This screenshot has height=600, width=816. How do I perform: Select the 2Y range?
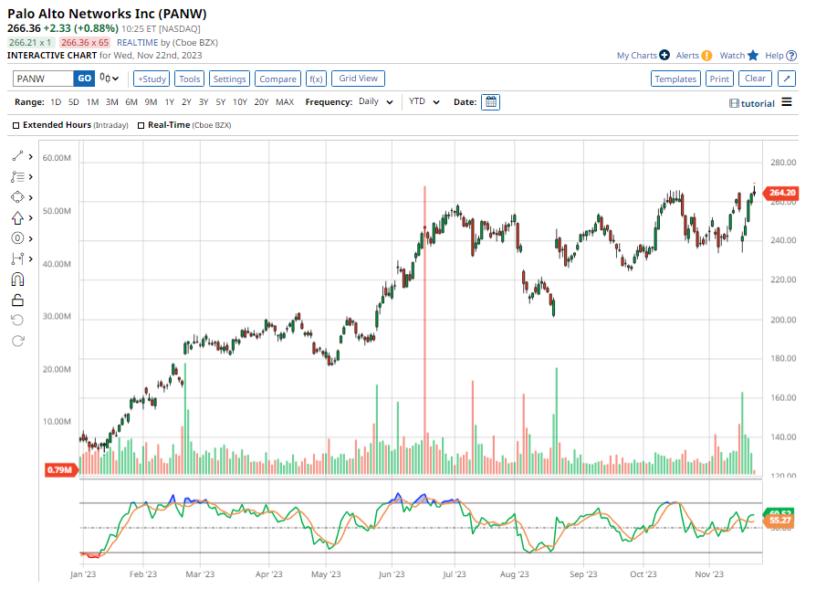point(186,102)
